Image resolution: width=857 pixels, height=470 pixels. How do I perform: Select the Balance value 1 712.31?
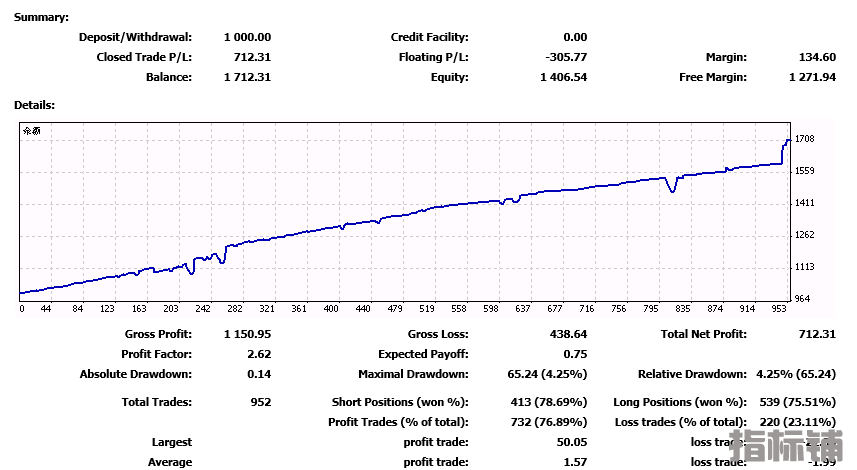click(x=248, y=77)
